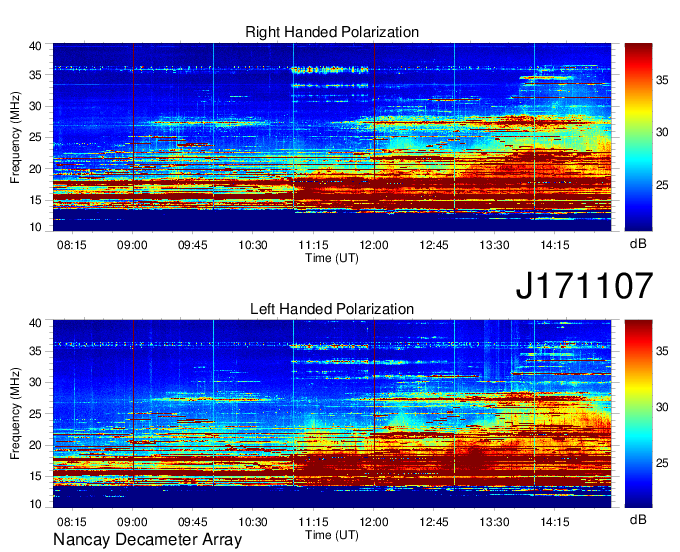
Task: Click the 12:45 tick under right-handed plot
Action: point(434,245)
